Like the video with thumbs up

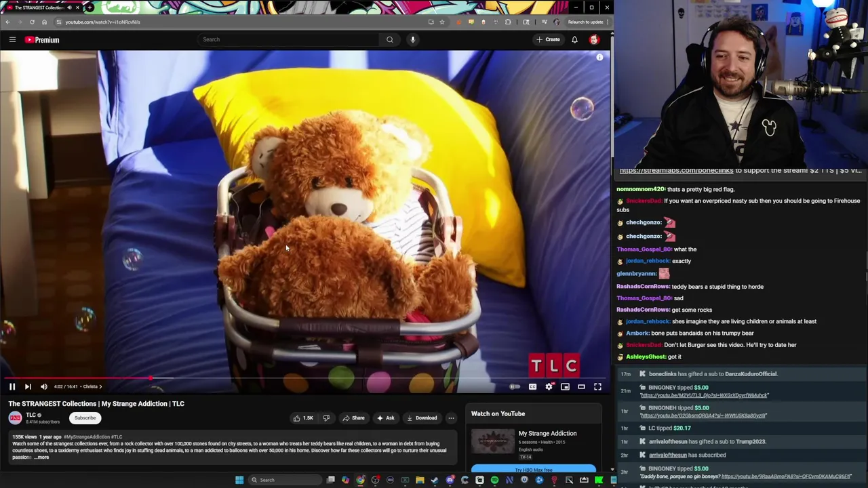click(x=303, y=418)
